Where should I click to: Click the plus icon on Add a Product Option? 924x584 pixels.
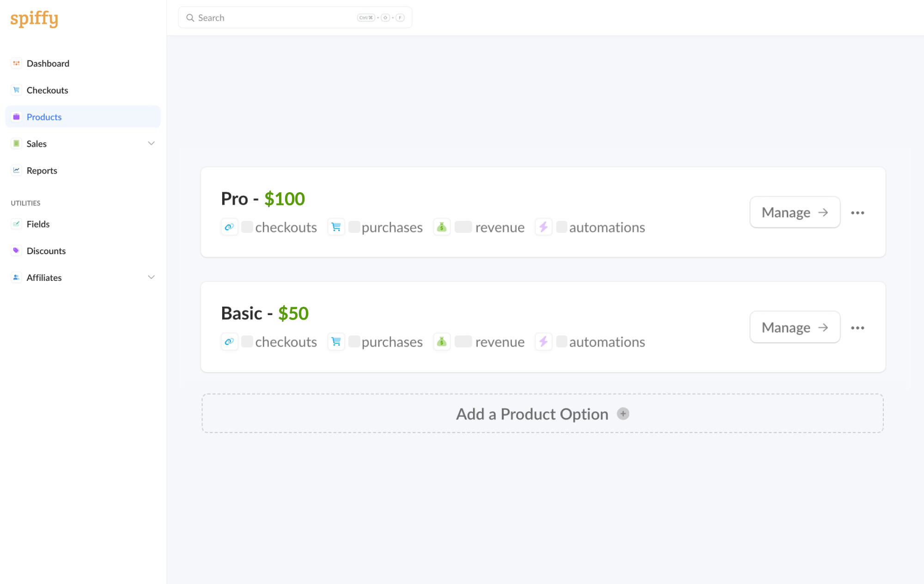click(x=623, y=414)
